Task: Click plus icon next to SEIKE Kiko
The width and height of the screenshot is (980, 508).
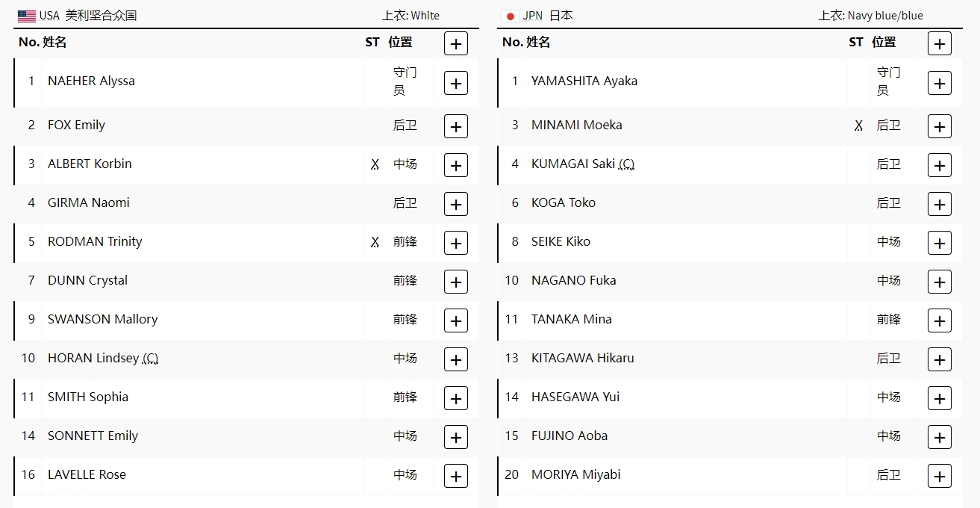Action: [x=940, y=243]
